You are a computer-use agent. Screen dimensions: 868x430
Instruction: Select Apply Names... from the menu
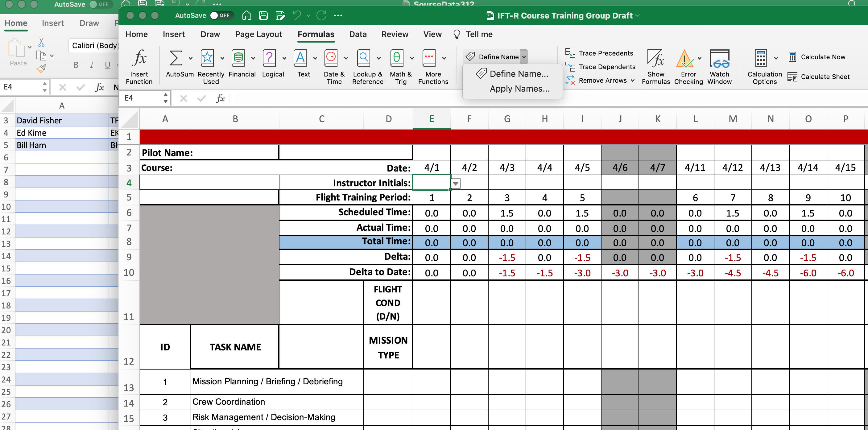coord(519,89)
